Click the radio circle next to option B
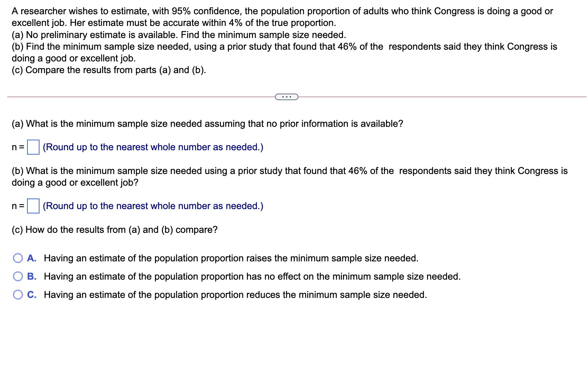 click(18, 277)
